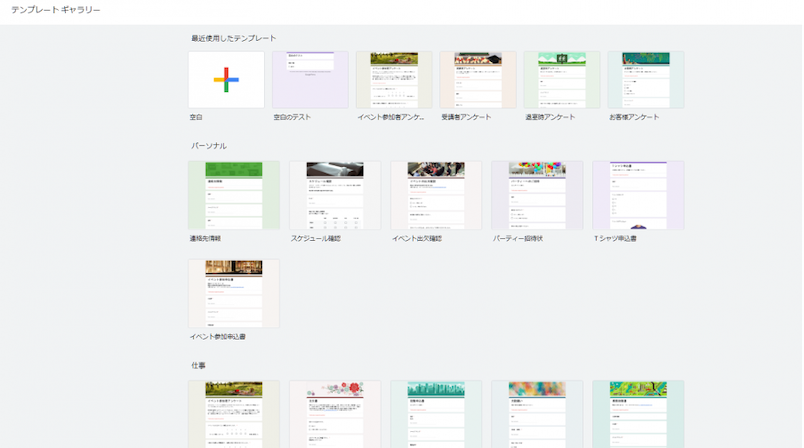Select the 空白のテスト template thumbnail

pos(310,79)
